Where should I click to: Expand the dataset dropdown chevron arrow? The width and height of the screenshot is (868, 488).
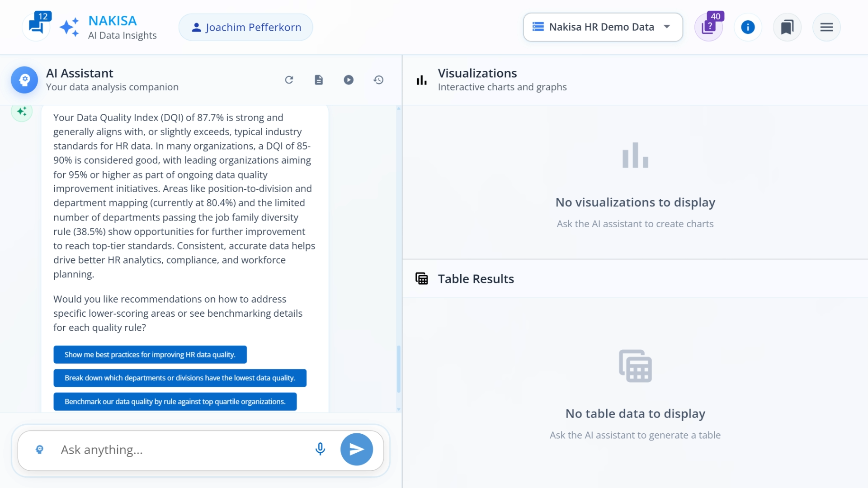pyautogui.click(x=666, y=27)
